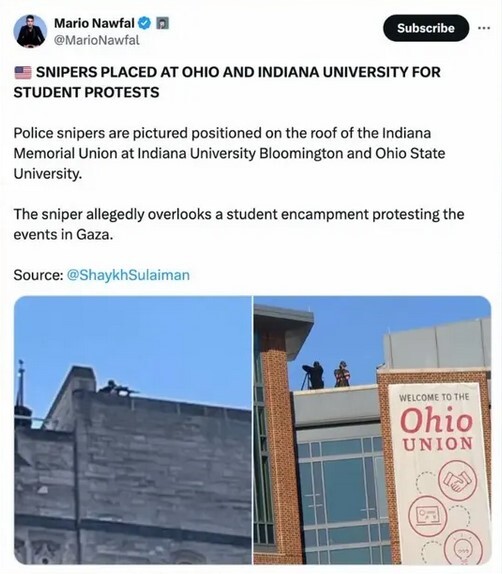Open Mario Nawfal's profile avatar
Screen dimensions: 502x574
point(30,31)
